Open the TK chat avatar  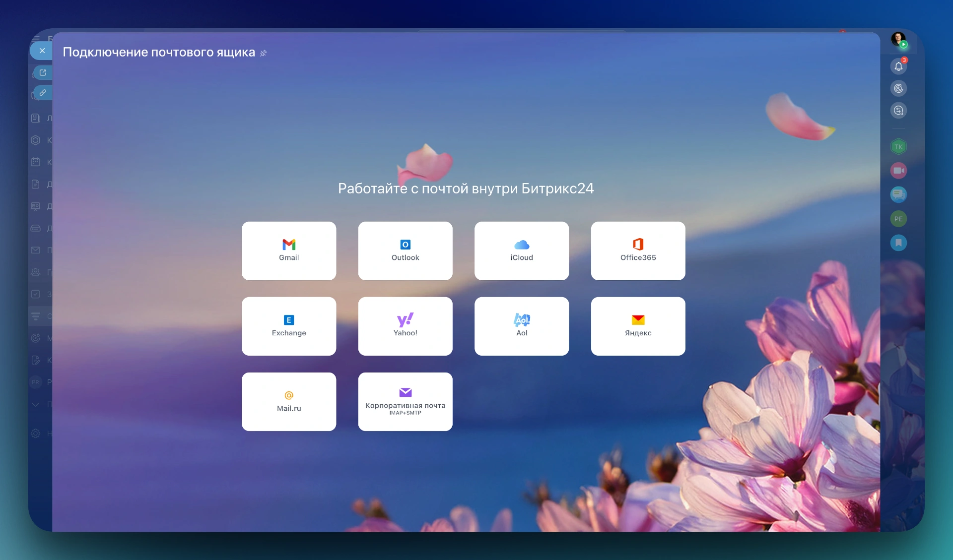coord(898,147)
